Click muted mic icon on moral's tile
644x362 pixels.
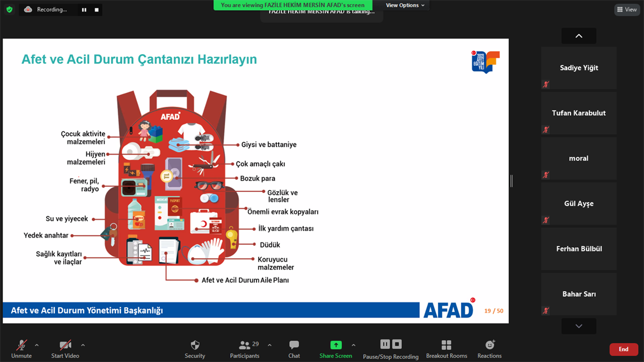[546, 175]
